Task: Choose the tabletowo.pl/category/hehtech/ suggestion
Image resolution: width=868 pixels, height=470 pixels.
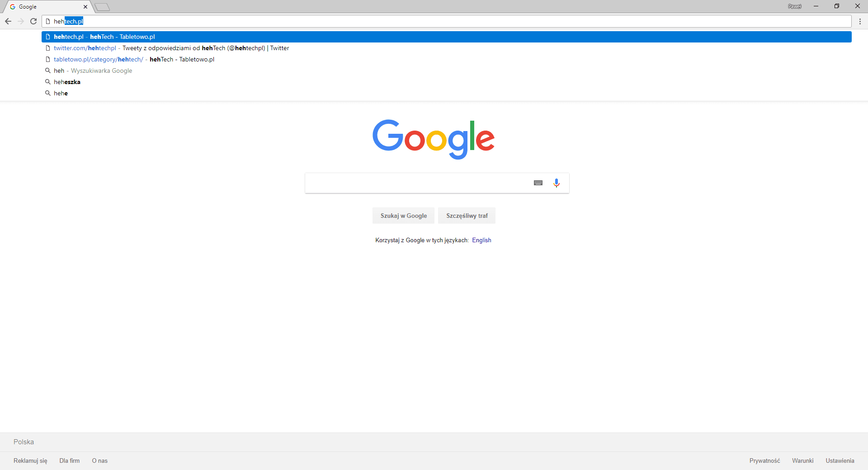Action: [447, 59]
